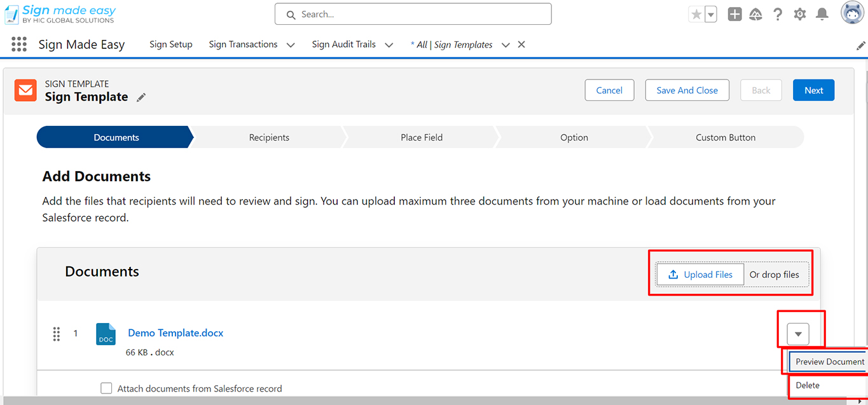Close the All Sign Templates tab
The height and width of the screenshot is (405, 868).
(521, 45)
